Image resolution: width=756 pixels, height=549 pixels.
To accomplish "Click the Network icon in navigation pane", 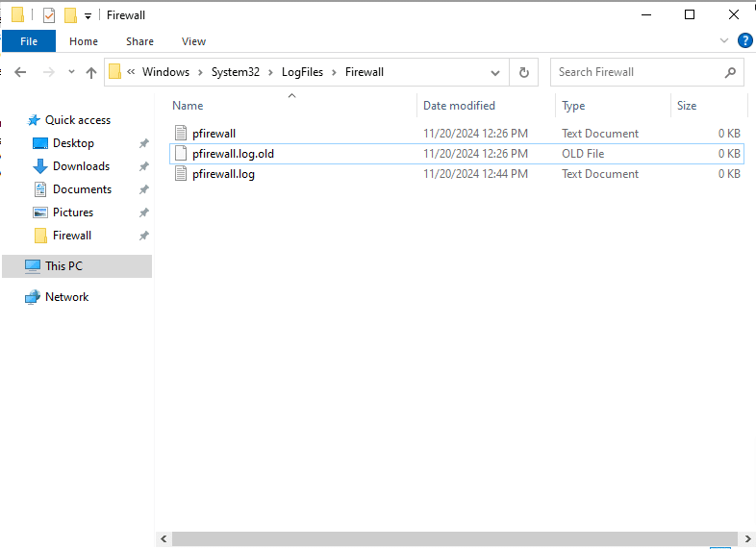I will click(33, 297).
